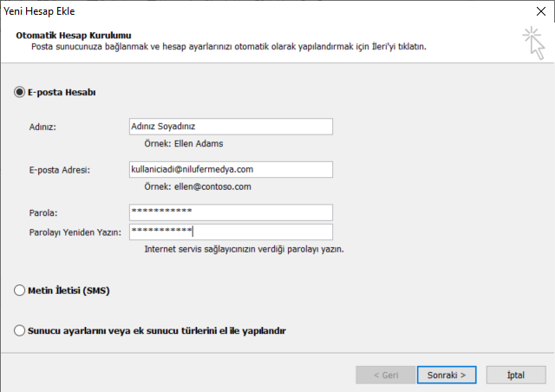Click the Otomatik Hesap Kurulumu heading

tap(74, 36)
